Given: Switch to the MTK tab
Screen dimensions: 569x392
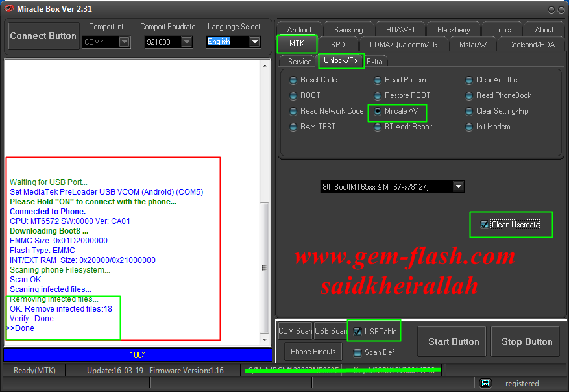Looking at the screenshot, I should pos(297,43).
